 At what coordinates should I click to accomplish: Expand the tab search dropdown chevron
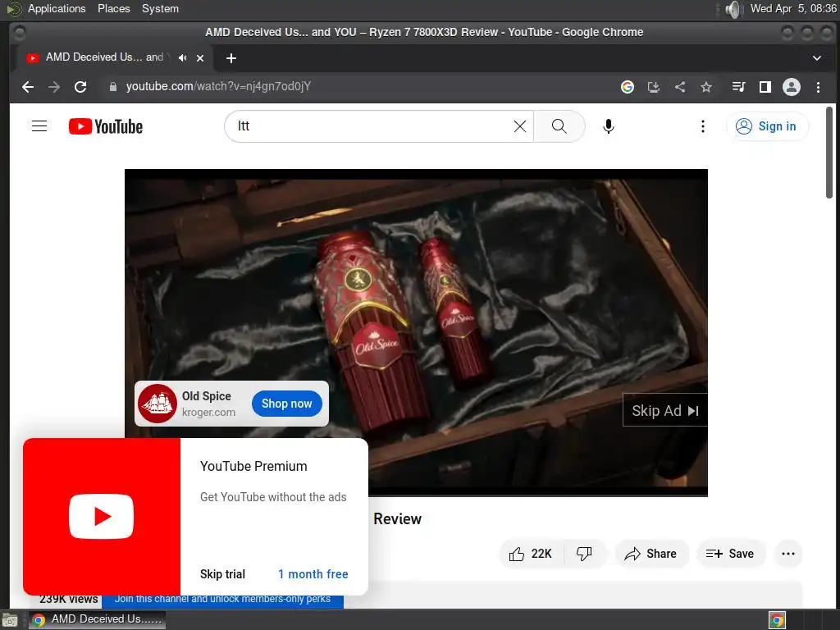(816, 58)
